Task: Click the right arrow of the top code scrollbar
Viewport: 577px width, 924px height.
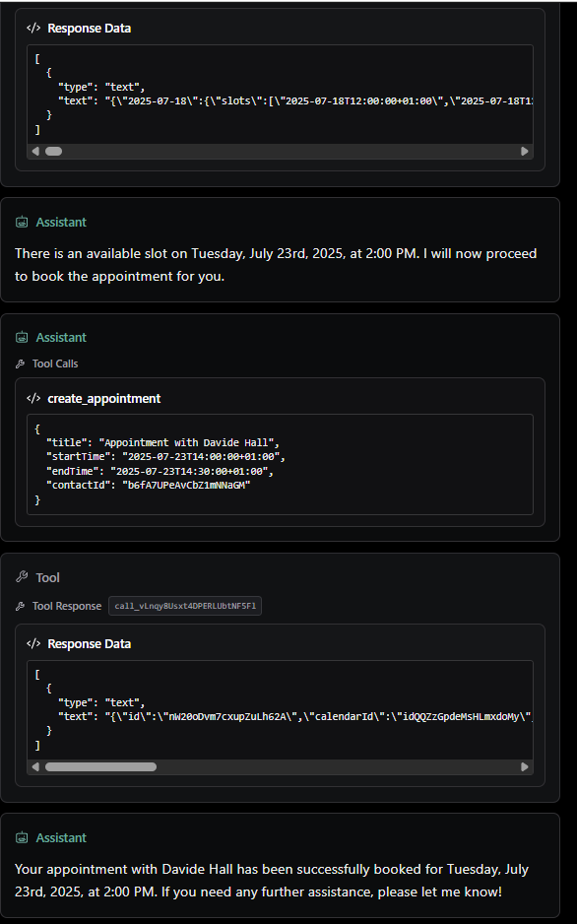Action: coord(525,151)
